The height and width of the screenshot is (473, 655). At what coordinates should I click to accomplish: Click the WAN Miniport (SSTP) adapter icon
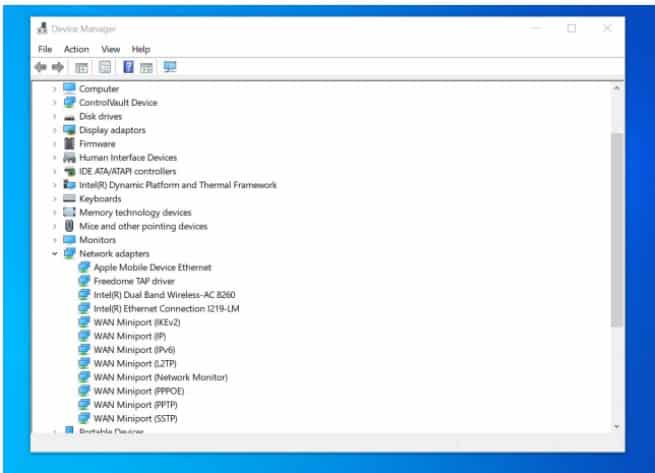[84, 418]
